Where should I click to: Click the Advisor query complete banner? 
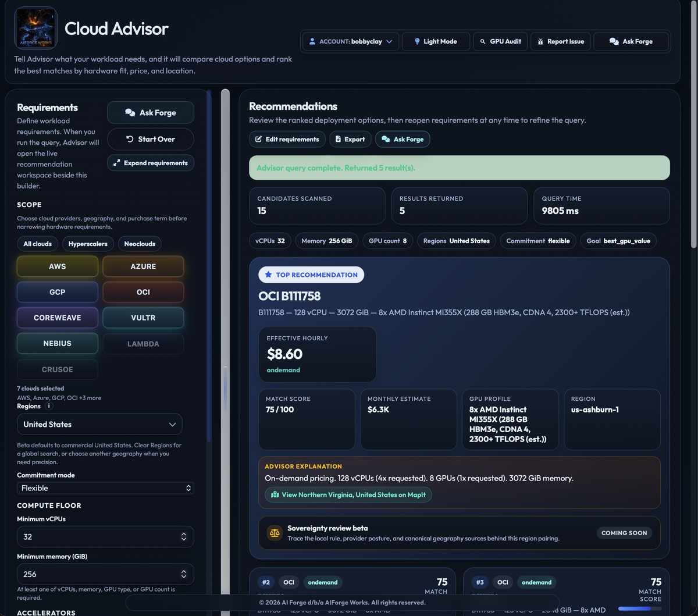pyautogui.click(x=460, y=168)
